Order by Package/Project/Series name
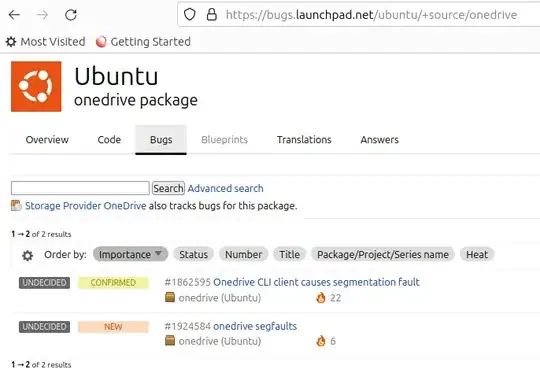The width and height of the screenshot is (540, 384). click(383, 254)
